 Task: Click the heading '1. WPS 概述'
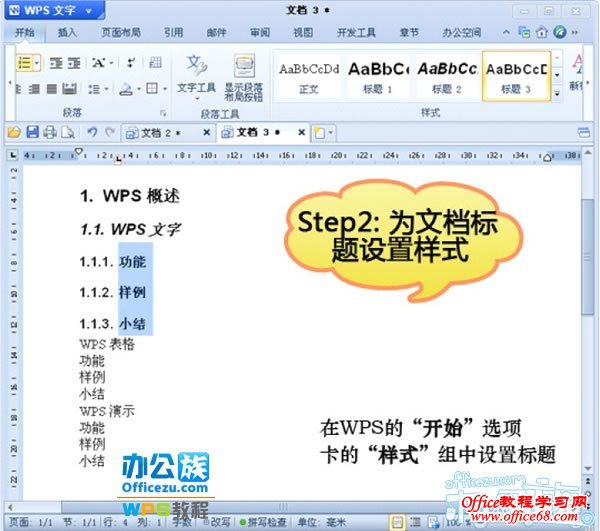[130, 196]
